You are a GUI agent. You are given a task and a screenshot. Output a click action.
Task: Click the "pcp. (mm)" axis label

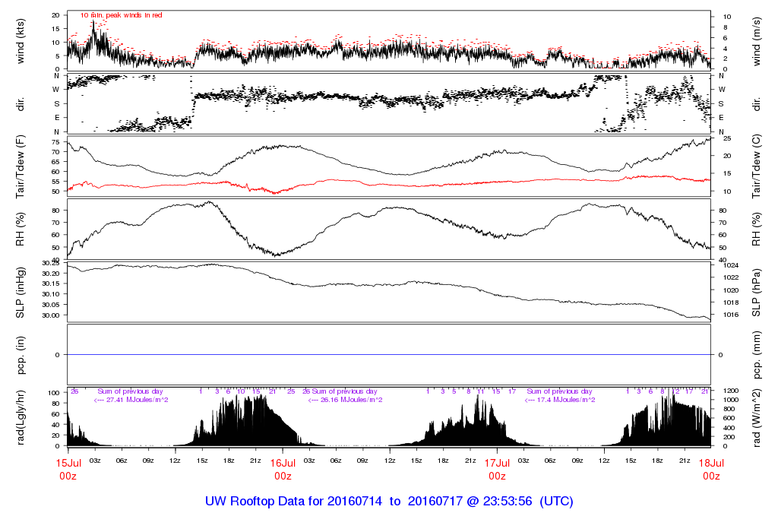pos(756,355)
